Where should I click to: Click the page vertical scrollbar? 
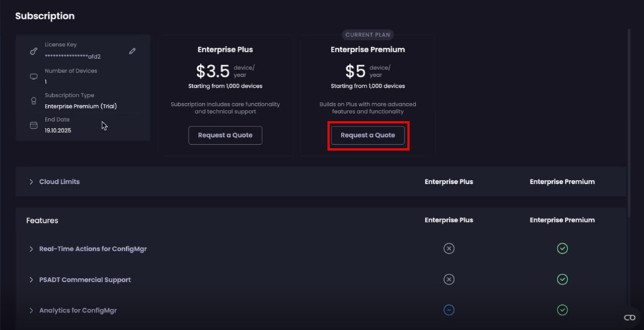point(629,124)
